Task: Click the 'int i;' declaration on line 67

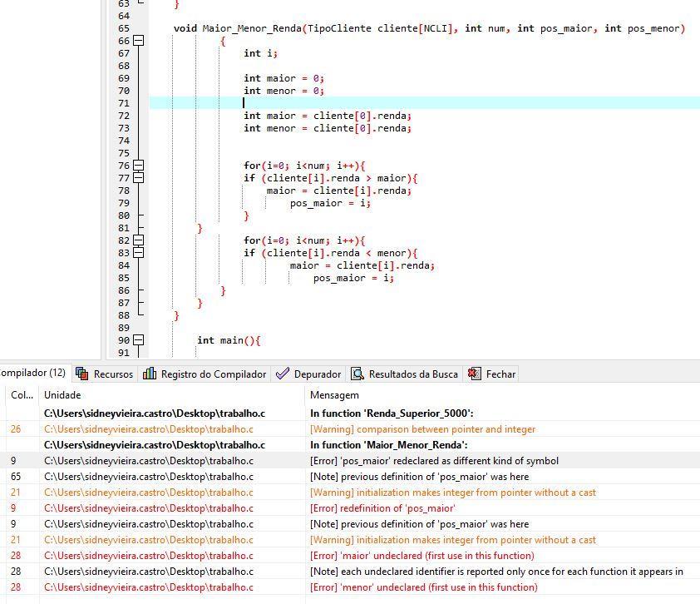Action: [260, 53]
